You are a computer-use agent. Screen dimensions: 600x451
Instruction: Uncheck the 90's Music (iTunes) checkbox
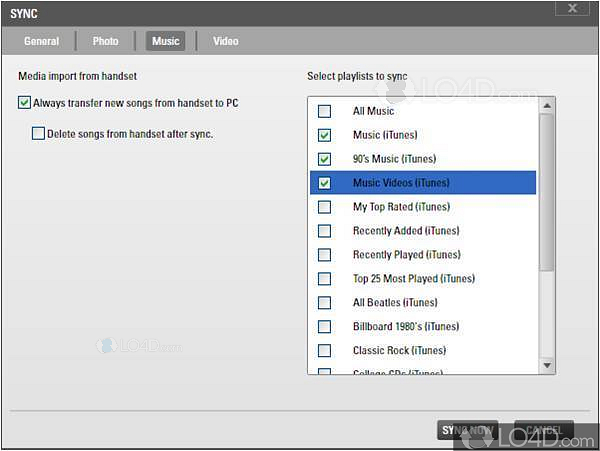pyautogui.click(x=324, y=159)
